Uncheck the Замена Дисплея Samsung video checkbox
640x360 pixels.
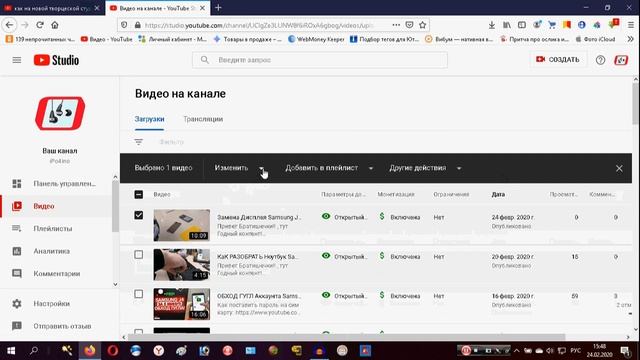tap(139, 215)
